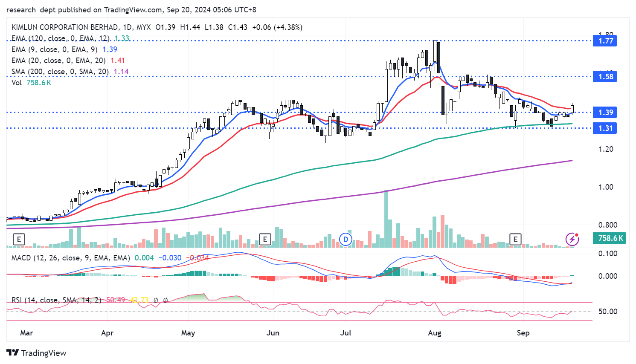Select the EMA 9 indicator legend
The height and width of the screenshot is (364, 636).
pos(54,49)
